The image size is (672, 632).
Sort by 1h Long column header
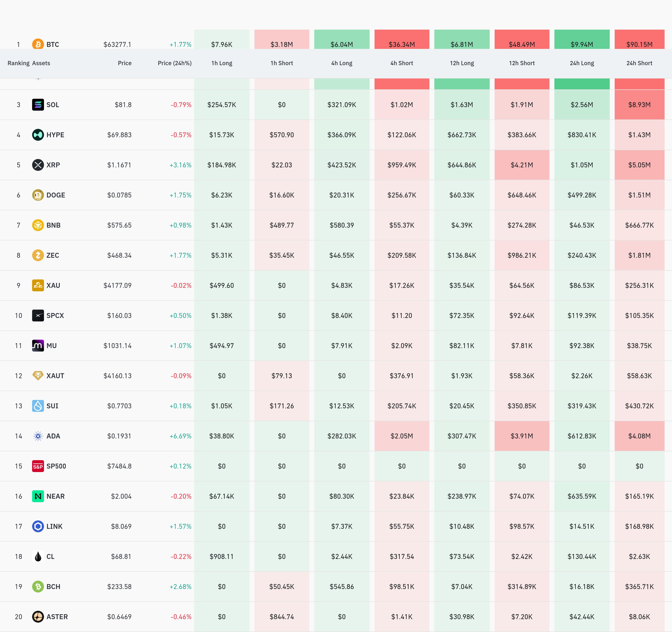click(x=222, y=63)
